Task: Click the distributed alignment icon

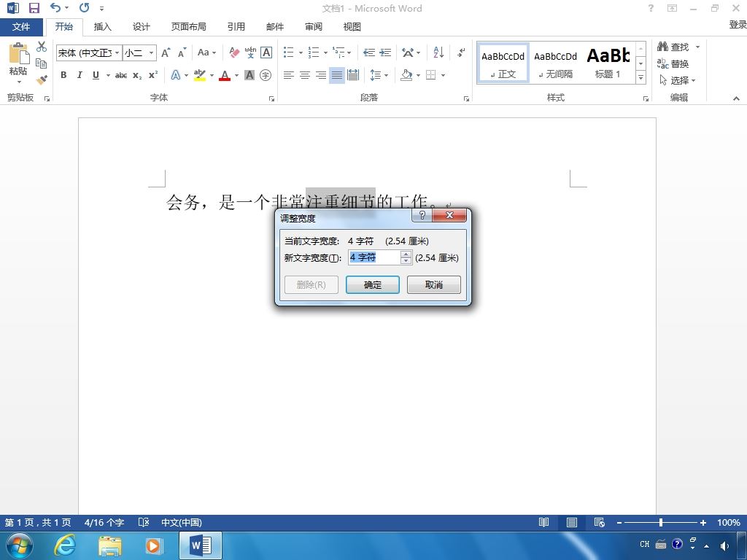Action: tap(353, 75)
